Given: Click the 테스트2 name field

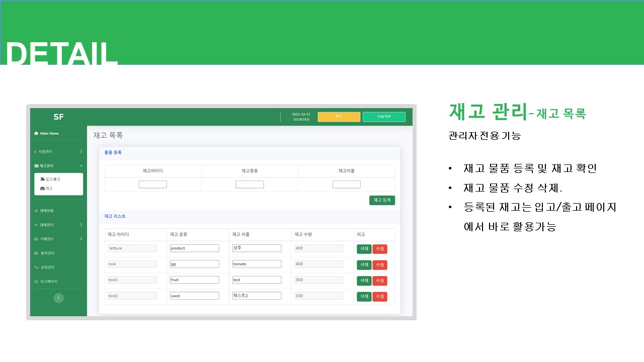Looking at the screenshot, I should 257,296.
